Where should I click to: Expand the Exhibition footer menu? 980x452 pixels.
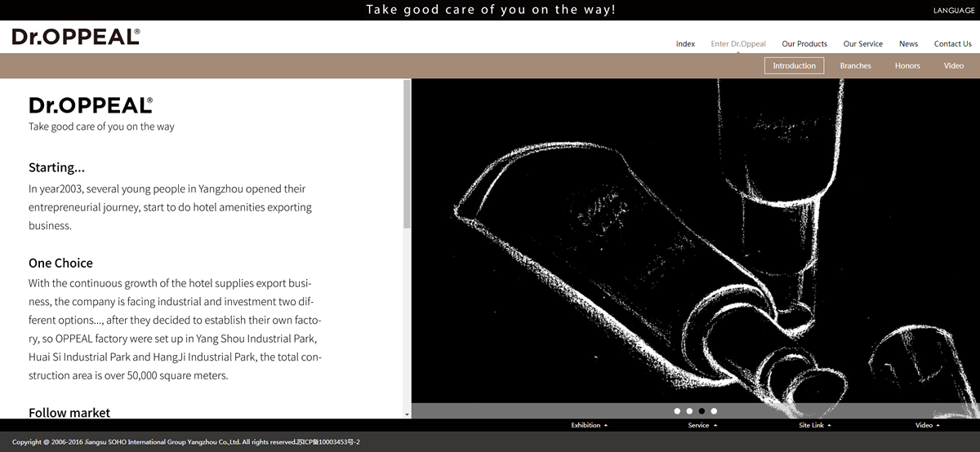[589, 425]
